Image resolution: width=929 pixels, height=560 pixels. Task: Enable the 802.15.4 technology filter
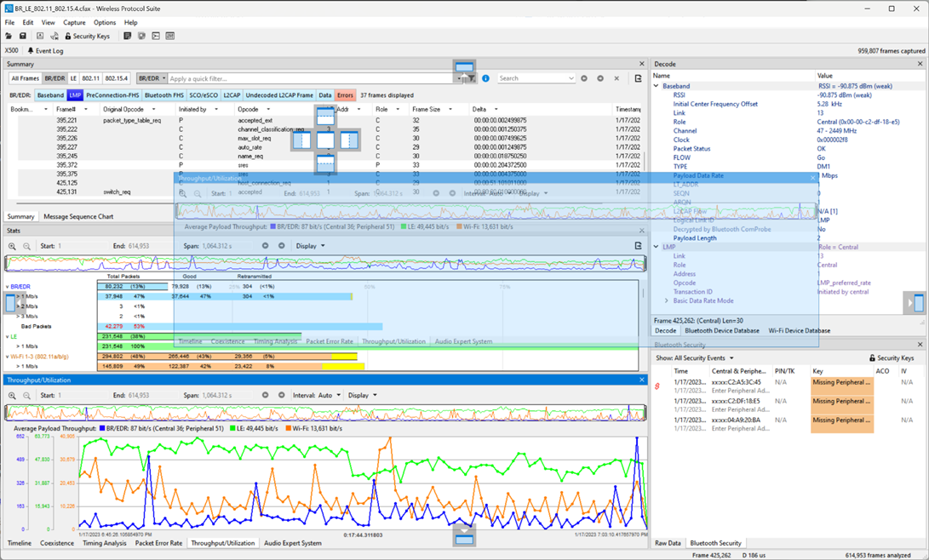116,78
